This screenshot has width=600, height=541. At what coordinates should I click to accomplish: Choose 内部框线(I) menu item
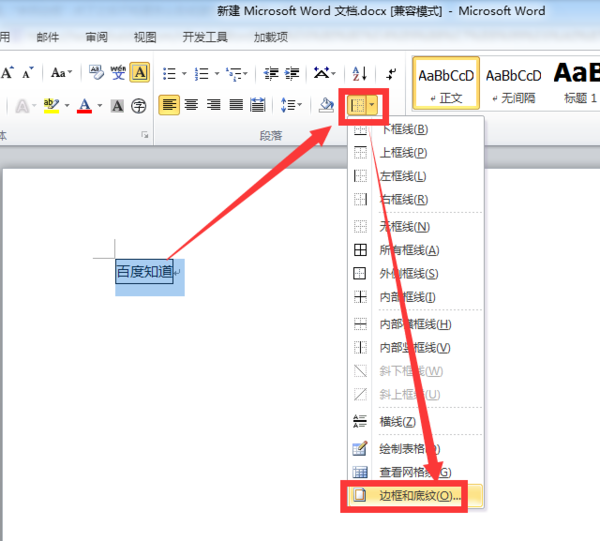pos(416,297)
